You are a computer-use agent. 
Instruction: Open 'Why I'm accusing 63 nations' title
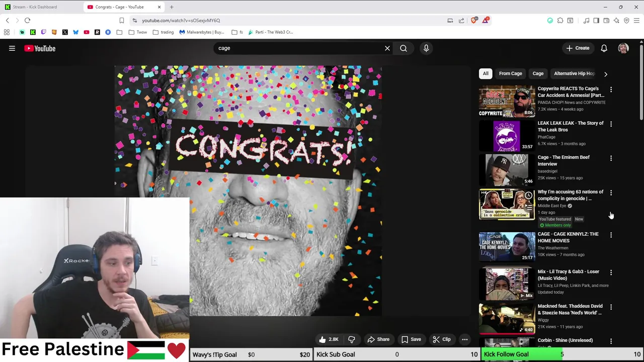570,195
